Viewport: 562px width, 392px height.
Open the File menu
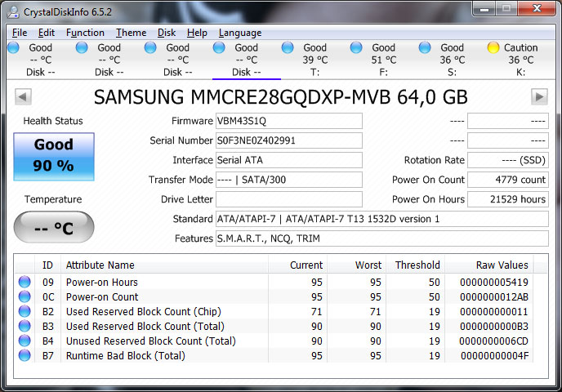coord(20,33)
